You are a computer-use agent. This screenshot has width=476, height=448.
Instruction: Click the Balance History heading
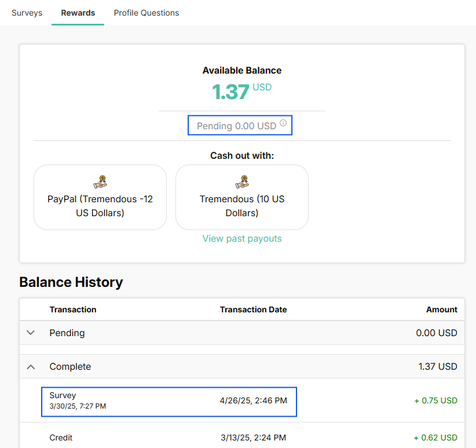(x=71, y=282)
